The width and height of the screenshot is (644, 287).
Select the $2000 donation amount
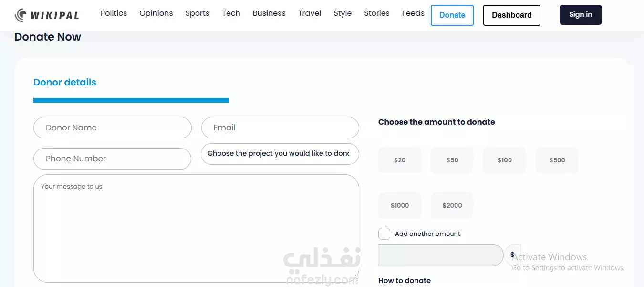pyautogui.click(x=452, y=205)
